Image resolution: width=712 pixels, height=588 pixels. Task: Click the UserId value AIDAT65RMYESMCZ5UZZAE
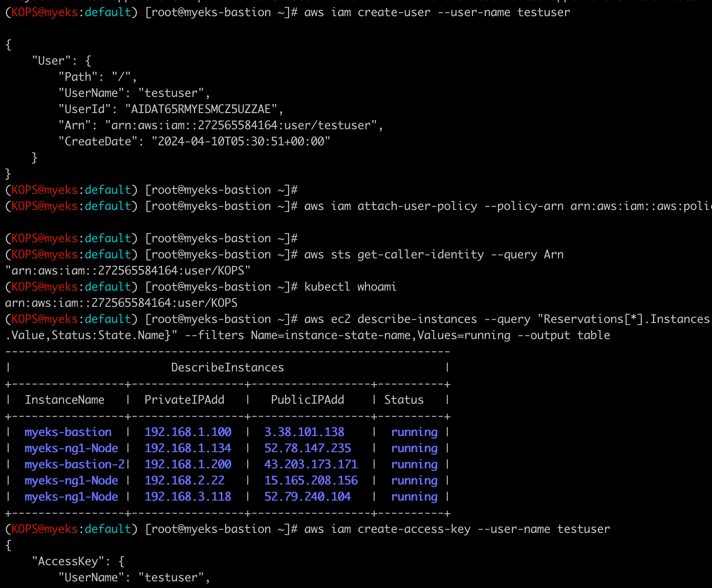click(x=201, y=109)
